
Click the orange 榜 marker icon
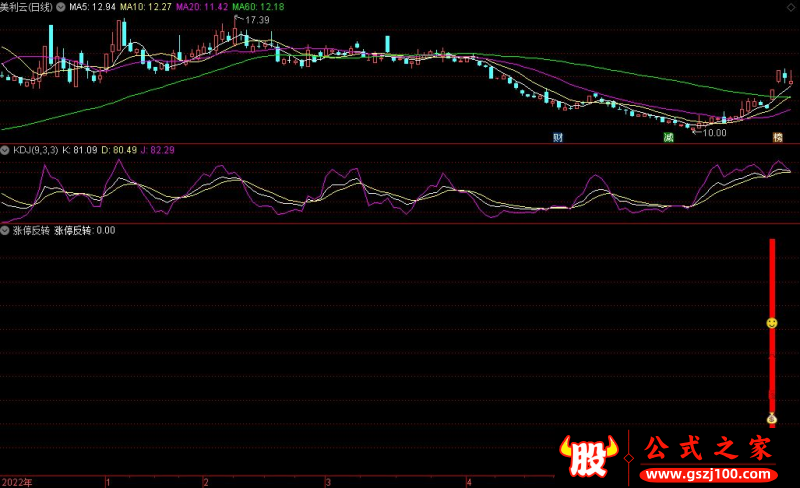(777, 137)
